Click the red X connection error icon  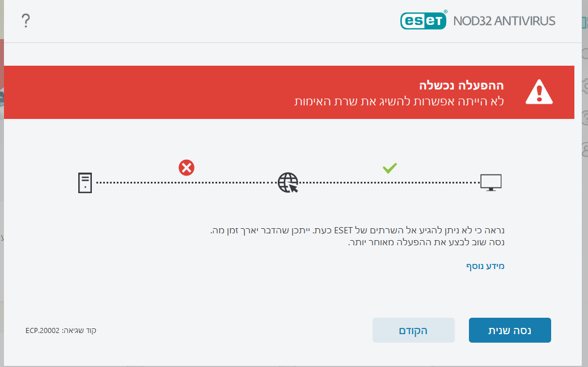tap(186, 168)
